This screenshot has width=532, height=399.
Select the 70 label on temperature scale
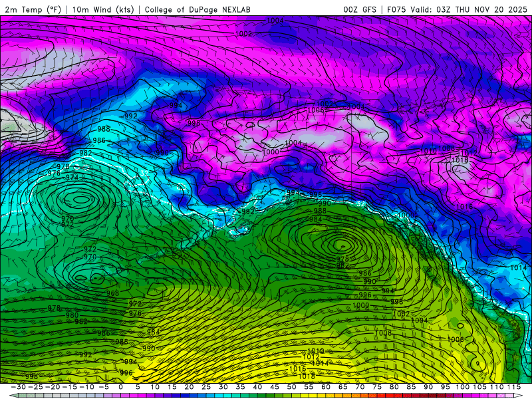click(360, 387)
